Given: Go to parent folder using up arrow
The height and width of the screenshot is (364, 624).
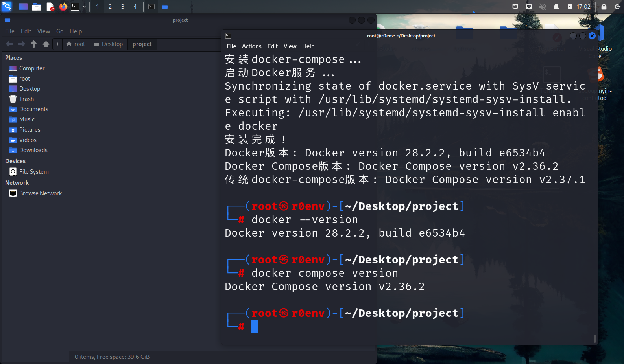Looking at the screenshot, I should 34,44.
